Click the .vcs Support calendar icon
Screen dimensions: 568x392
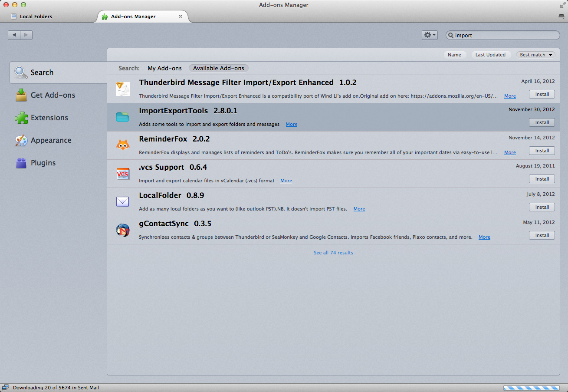[x=123, y=174]
